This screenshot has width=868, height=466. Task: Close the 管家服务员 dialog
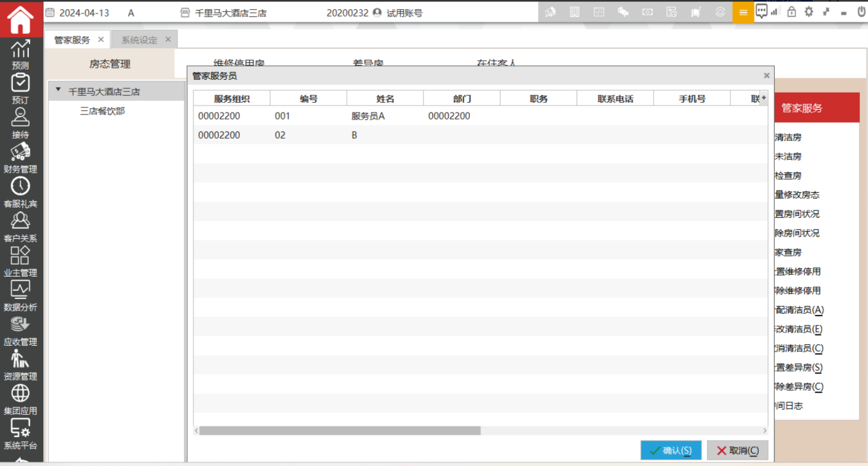[767, 76]
